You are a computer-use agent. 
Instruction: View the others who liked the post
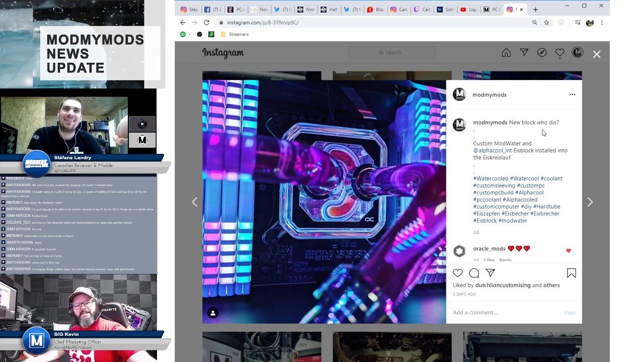[x=551, y=285]
